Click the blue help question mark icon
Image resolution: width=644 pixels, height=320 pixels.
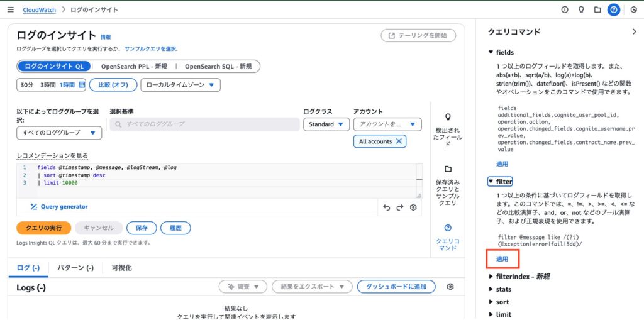[x=614, y=9]
